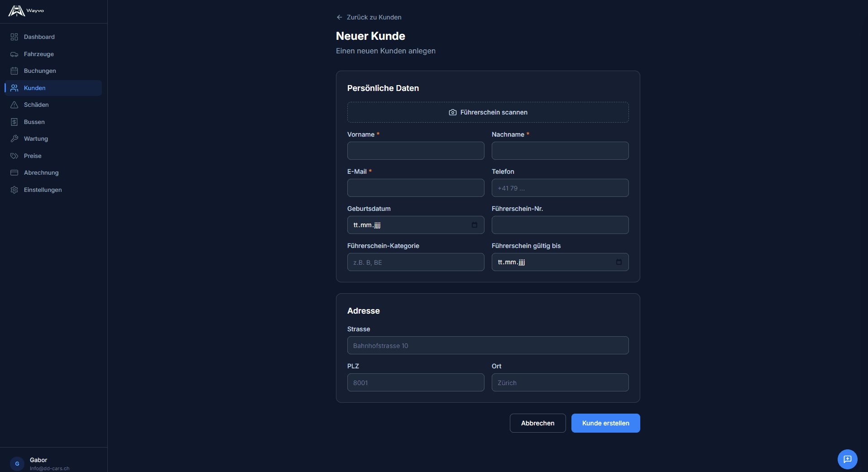The image size is (868, 472).
Task: Click the Abbrechen button
Action: [x=537, y=423]
